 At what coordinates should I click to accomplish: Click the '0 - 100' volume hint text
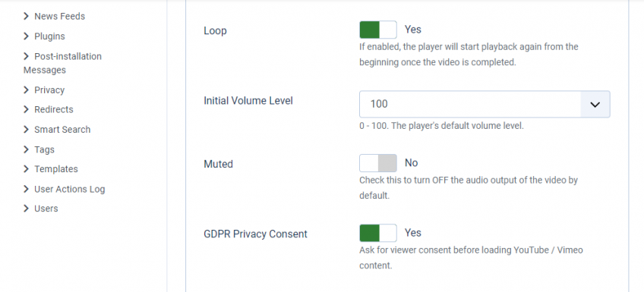tap(441, 126)
